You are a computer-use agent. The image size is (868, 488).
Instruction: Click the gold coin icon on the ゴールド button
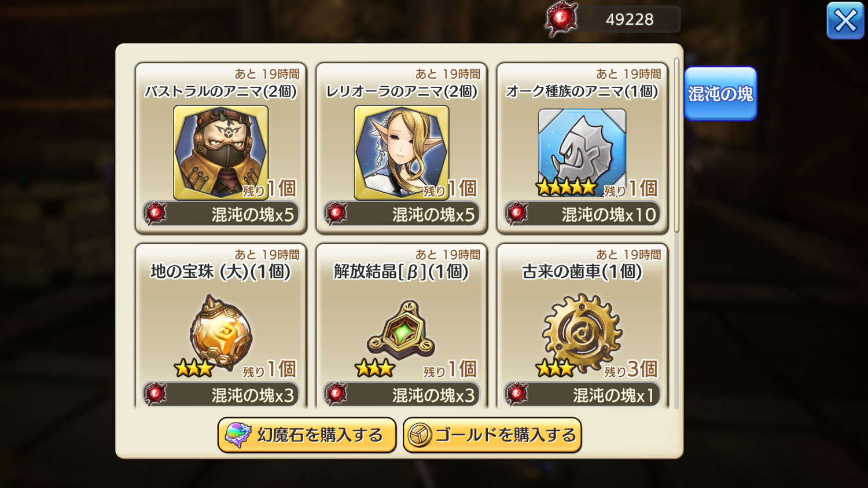click(420, 435)
